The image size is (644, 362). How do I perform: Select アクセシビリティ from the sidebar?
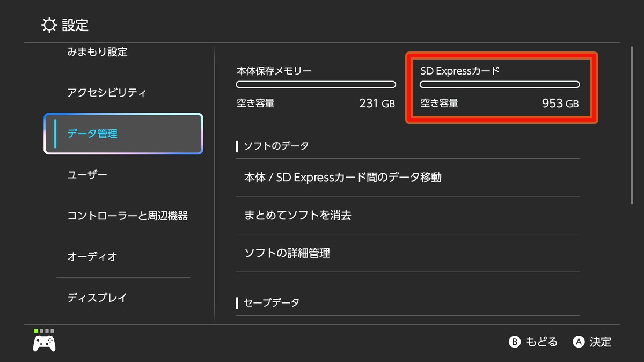coord(107,93)
